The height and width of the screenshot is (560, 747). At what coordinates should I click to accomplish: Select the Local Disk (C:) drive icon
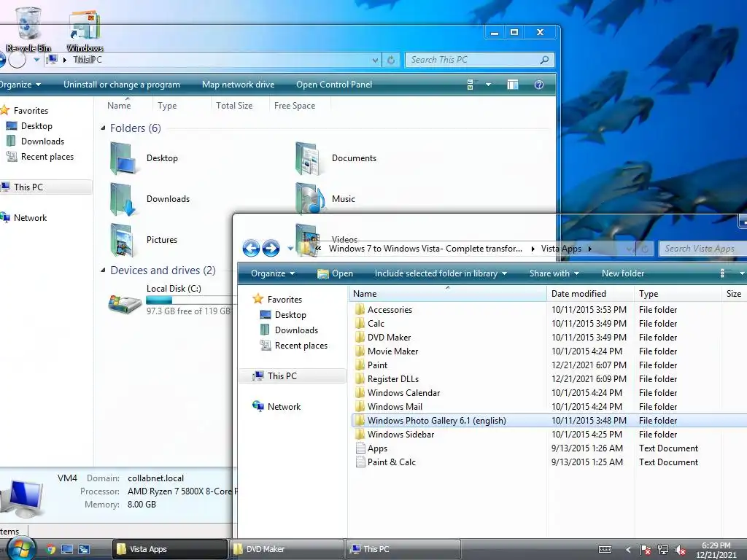(x=124, y=303)
